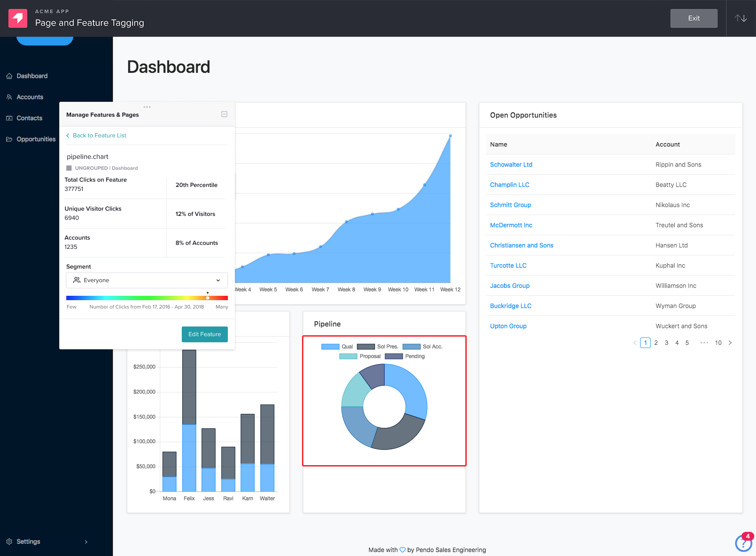Open the panel overflow dots menu
Viewport: 756px width, 556px height.
[147, 106]
